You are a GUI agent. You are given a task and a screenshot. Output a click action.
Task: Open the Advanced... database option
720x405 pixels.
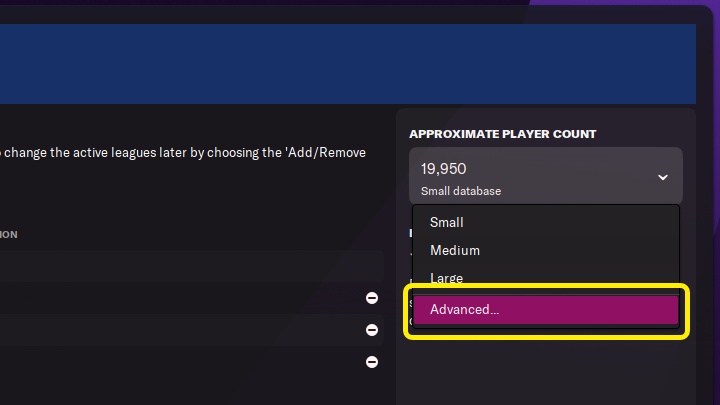545,310
